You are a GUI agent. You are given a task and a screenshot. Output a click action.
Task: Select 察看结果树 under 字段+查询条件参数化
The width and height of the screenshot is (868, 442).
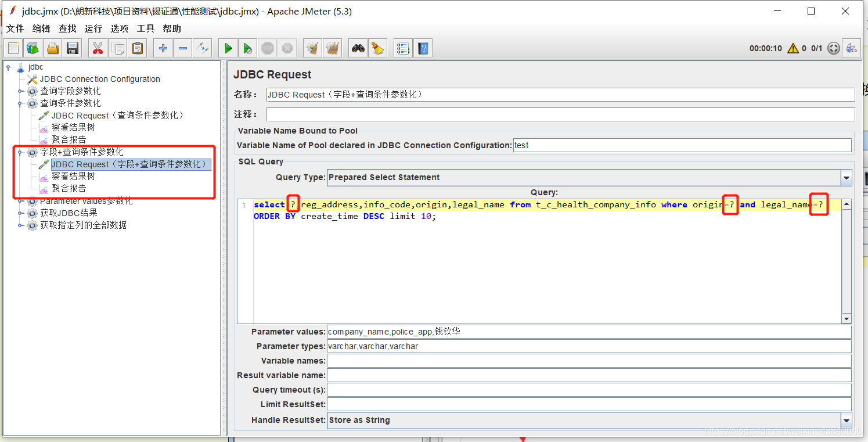pyautogui.click(x=73, y=176)
